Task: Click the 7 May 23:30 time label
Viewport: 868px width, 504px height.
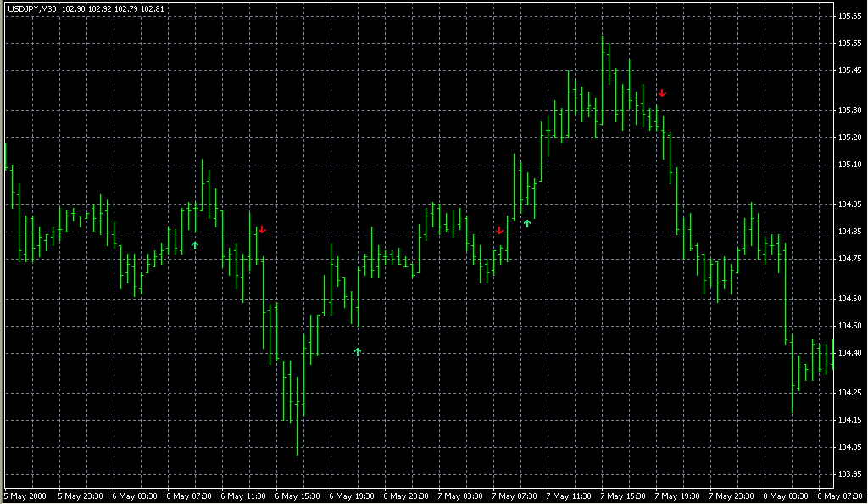Action: tap(732, 496)
